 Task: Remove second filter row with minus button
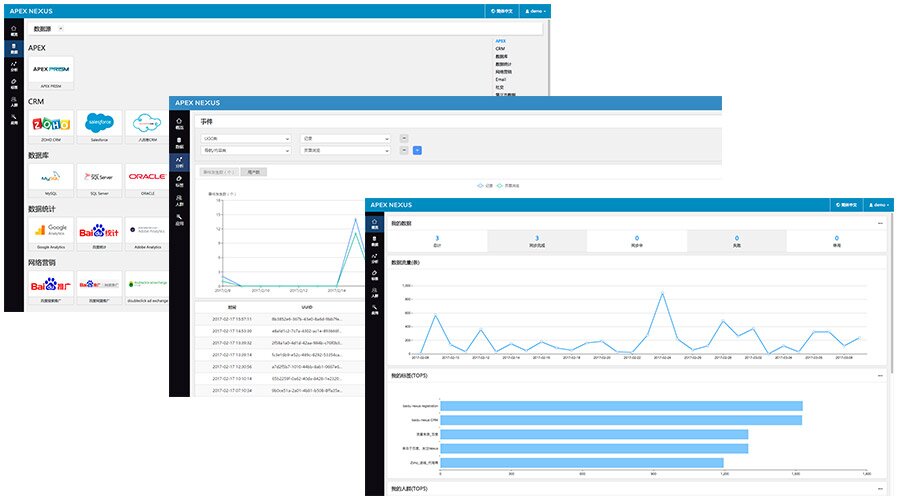coord(404,150)
